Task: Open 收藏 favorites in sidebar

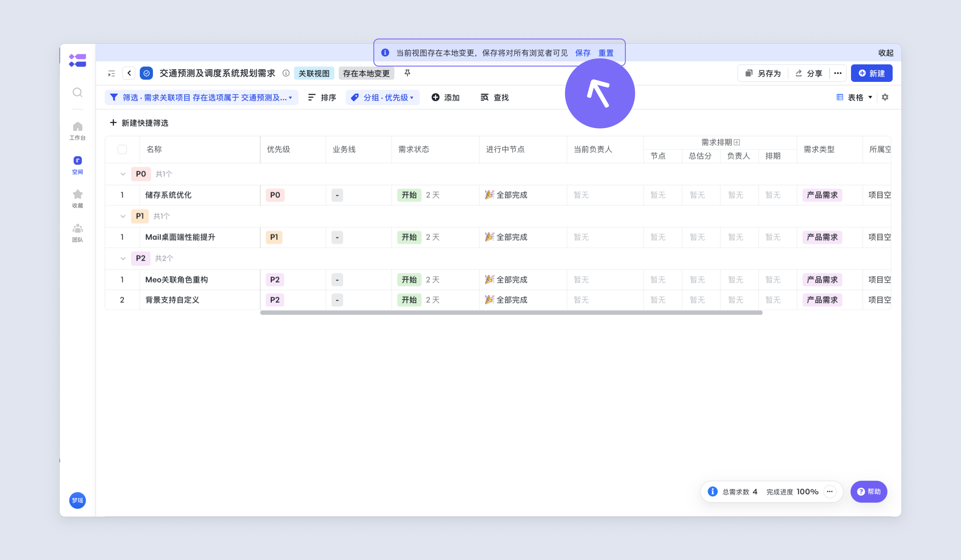Action: click(x=77, y=199)
